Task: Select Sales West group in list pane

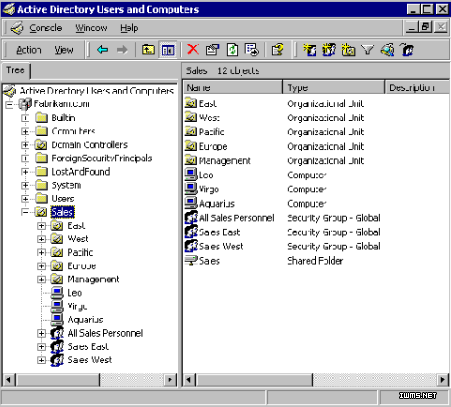Action: (221, 247)
